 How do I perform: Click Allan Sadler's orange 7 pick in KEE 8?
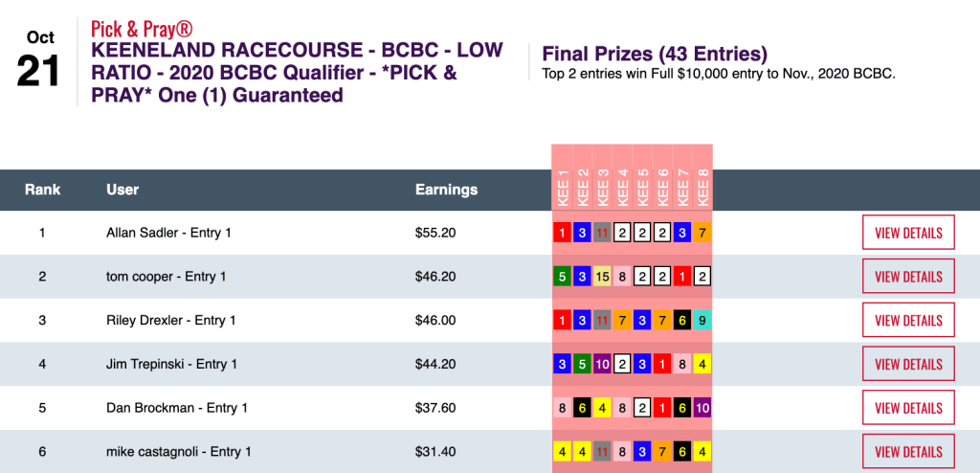pos(702,233)
